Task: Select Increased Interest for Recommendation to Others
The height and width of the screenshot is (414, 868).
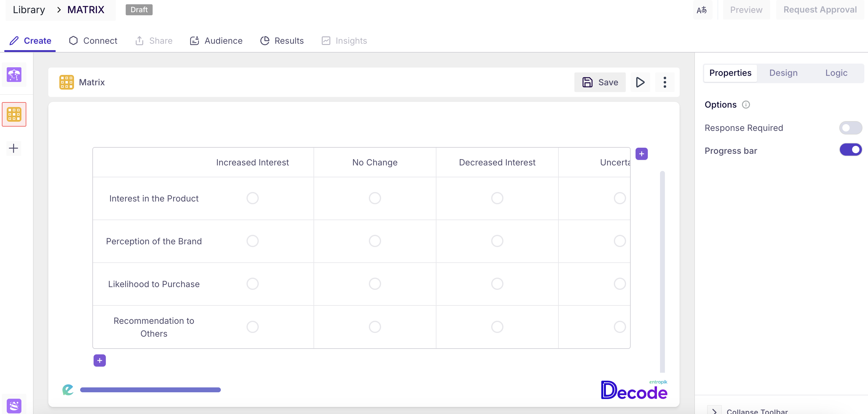Action: pos(252,327)
